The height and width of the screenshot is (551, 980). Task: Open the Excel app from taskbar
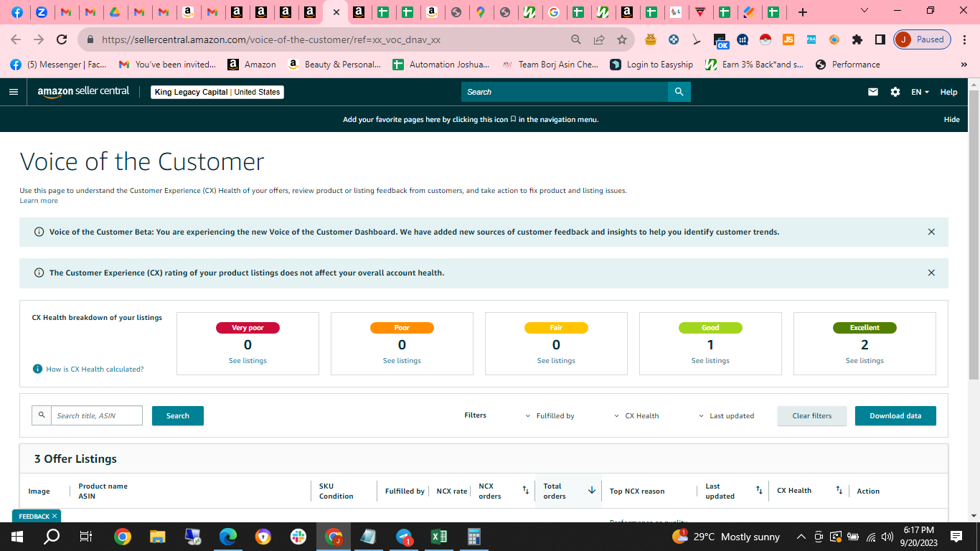click(x=439, y=536)
